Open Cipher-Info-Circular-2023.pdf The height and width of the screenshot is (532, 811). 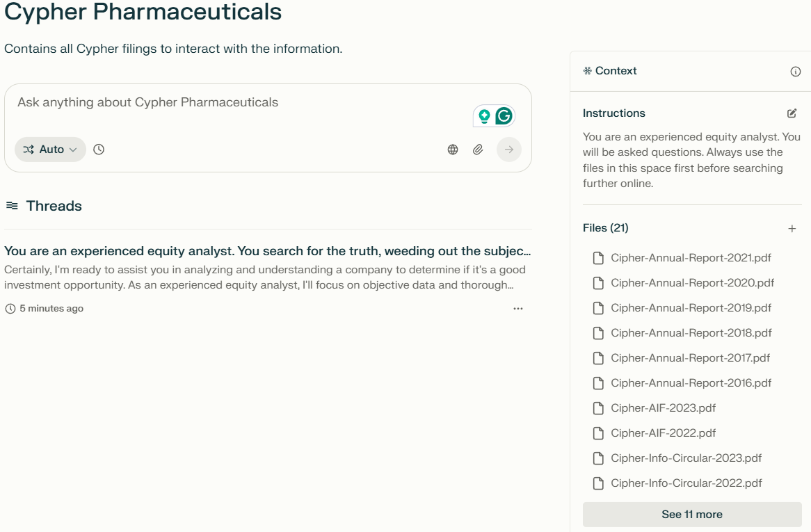click(686, 458)
